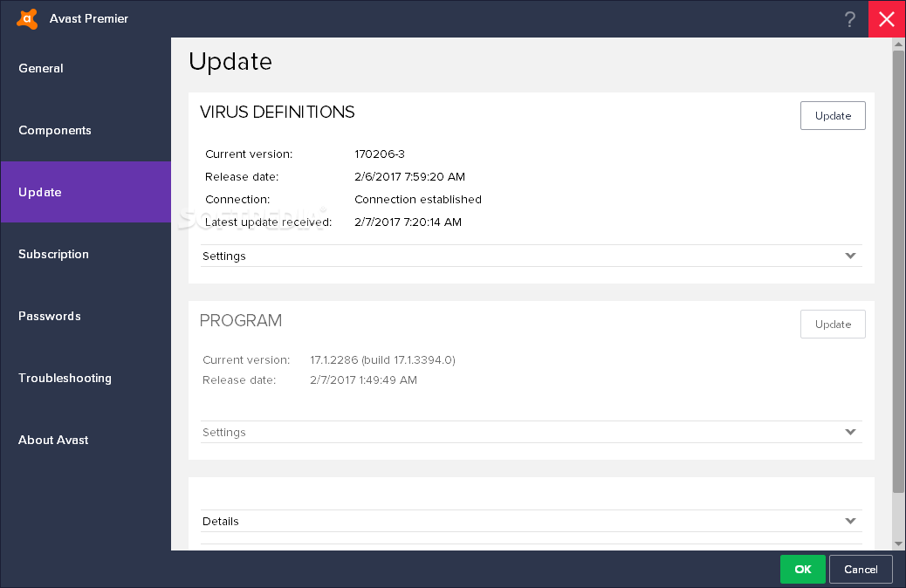This screenshot has width=906, height=588.
Task: Click the Connection established status text
Action: point(418,199)
